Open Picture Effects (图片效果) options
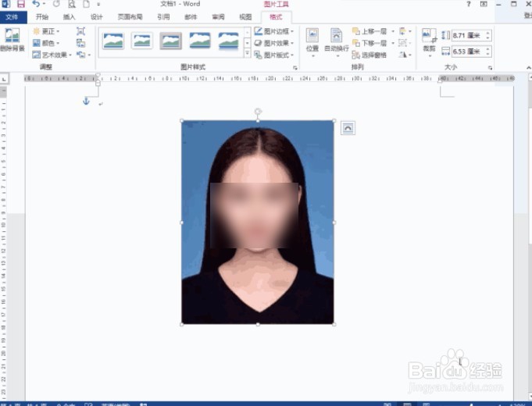 click(x=274, y=43)
